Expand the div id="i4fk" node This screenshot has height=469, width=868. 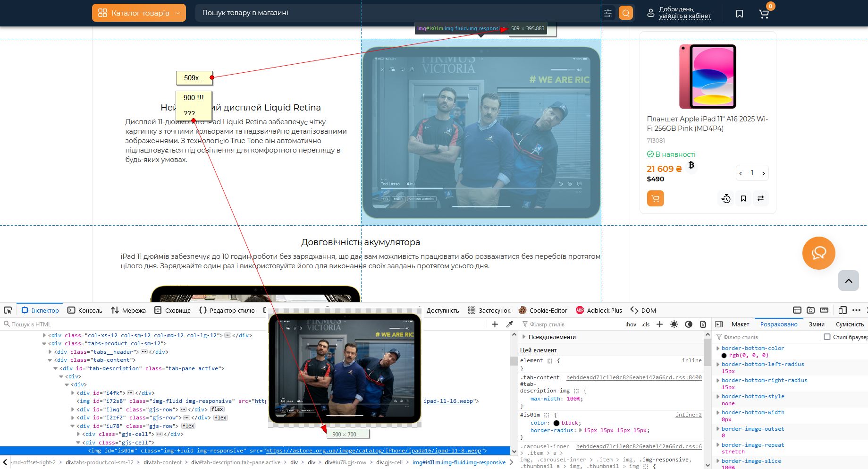click(x=73, y=393)
